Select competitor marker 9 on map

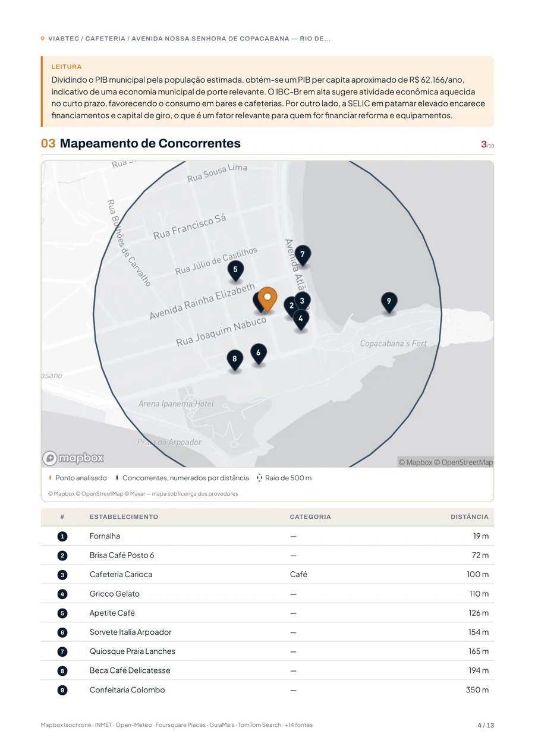click(x=389, y=303)
